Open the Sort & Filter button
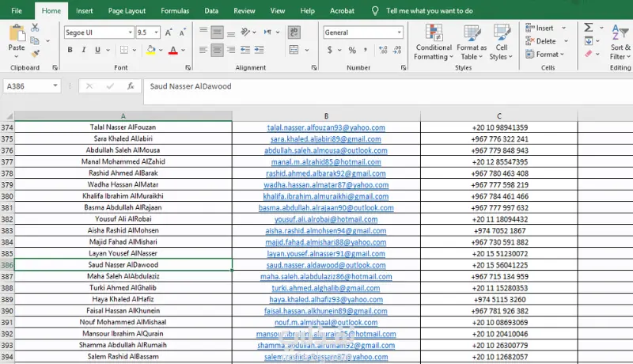The width and height of the screenshot is (633, 364). pyautogui.click(x=620, y=43)
